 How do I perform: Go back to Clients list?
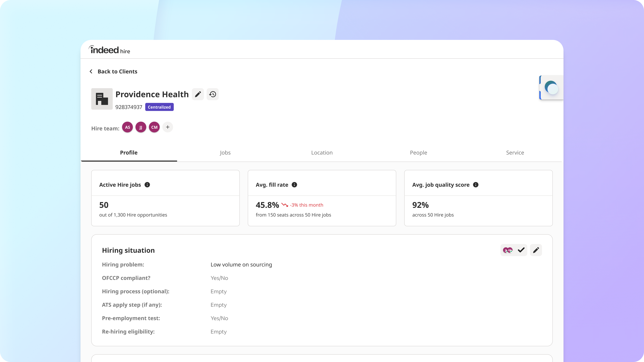[113, 71]
